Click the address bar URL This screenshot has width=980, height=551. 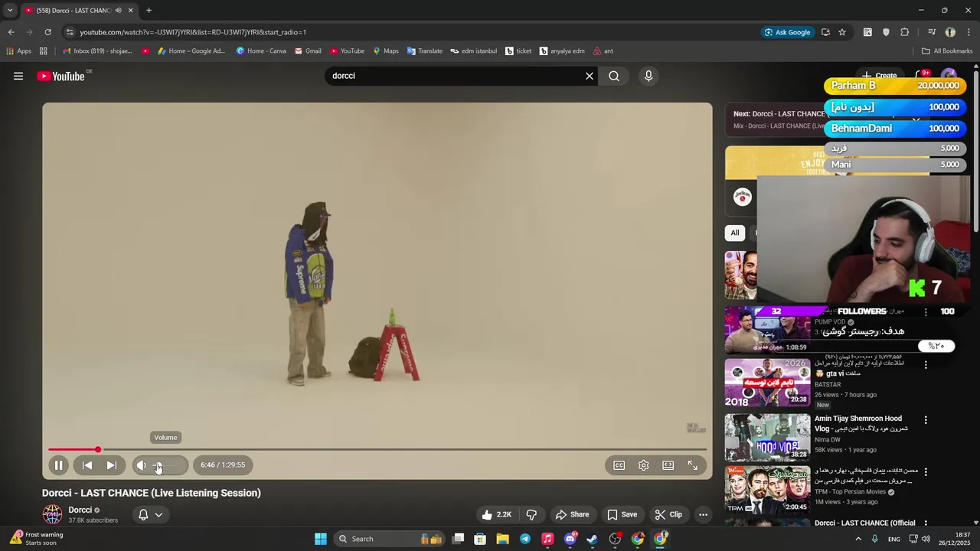click(x=193, y=32)
